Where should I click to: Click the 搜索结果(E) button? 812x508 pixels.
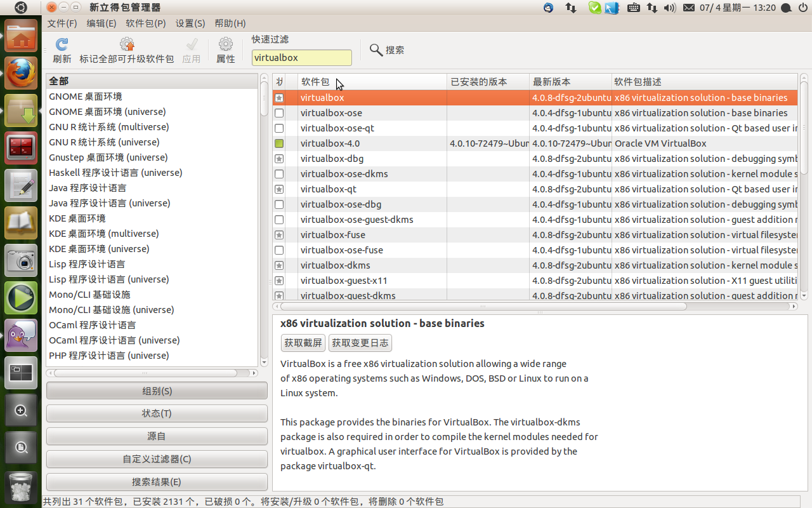click(157, 482)
